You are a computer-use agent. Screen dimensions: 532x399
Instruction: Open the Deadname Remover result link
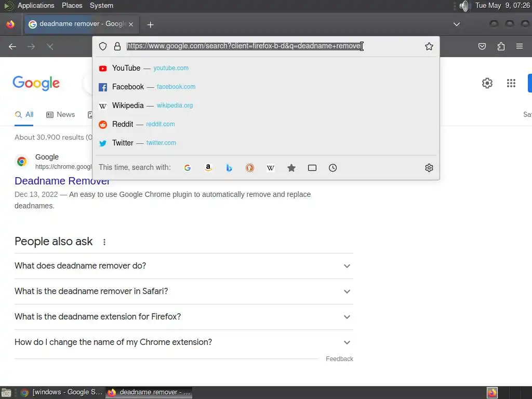tap(62, 181)
